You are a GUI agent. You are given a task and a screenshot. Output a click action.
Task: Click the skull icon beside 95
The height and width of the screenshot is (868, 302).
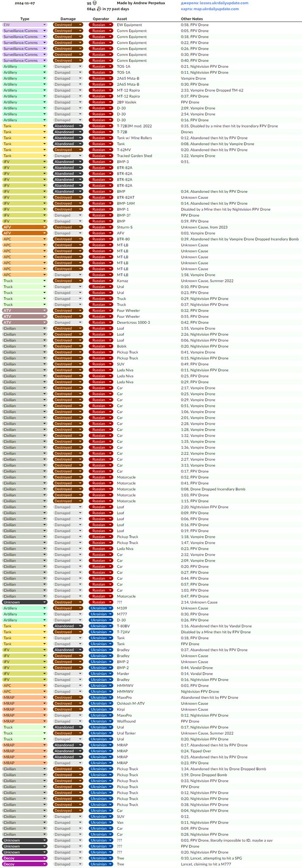(95, 3)
